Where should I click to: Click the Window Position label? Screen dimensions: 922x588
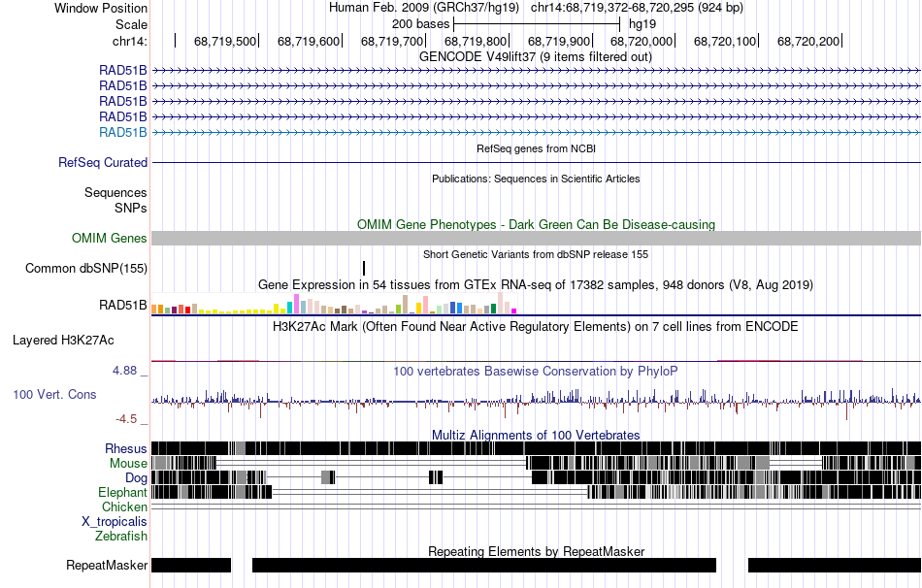point(101,8)
